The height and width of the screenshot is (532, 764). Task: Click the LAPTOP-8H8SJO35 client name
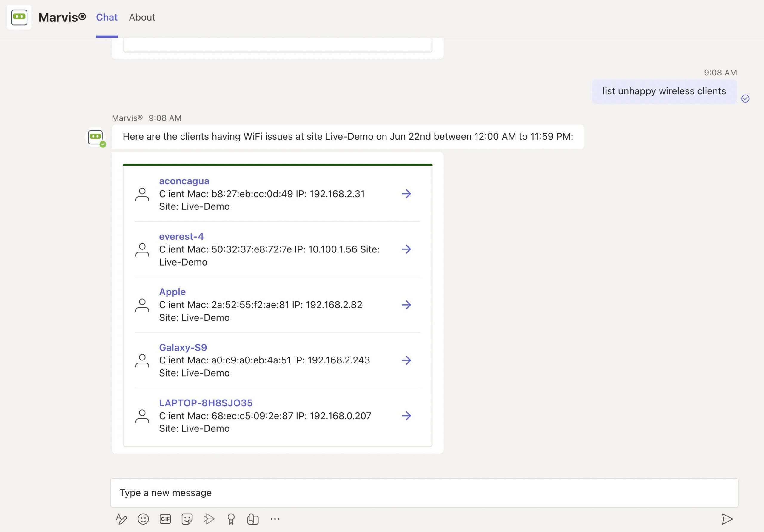tap(206, 403)
